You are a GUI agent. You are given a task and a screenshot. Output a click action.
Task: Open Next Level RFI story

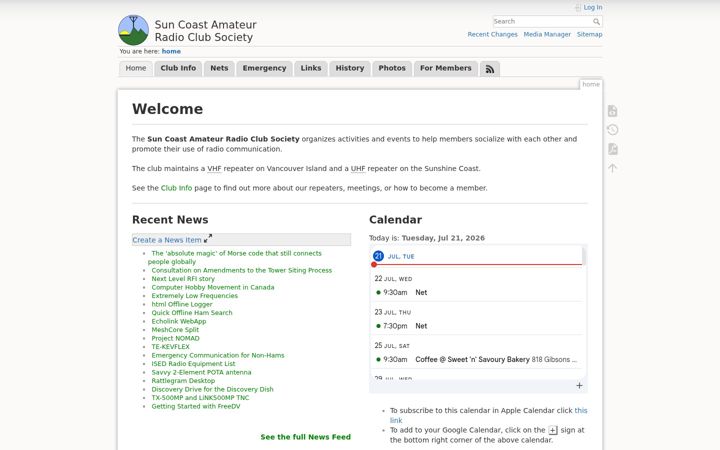(x=183, y=279)
